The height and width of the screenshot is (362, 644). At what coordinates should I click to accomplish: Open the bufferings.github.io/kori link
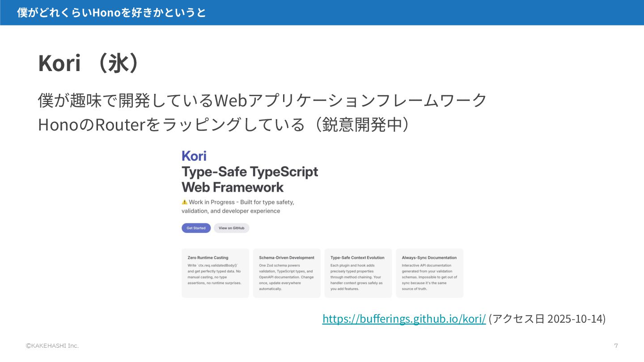tap(404, 319)
